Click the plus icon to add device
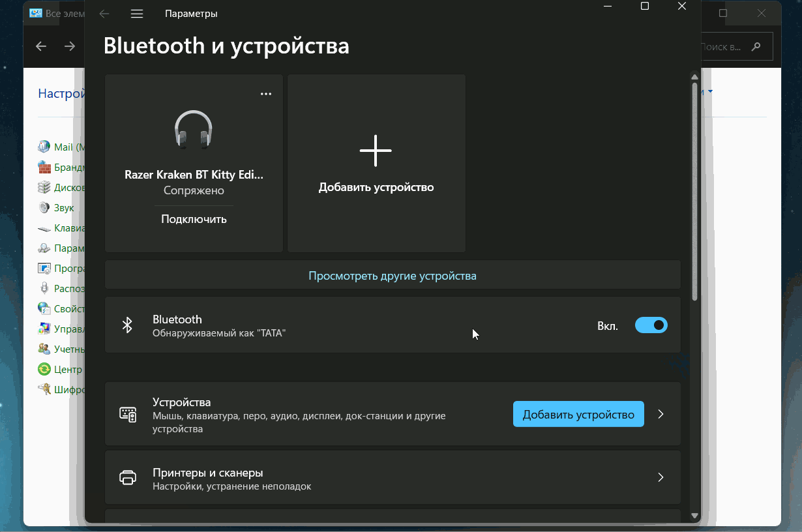Image resolution: width=802 pixels, height=532 pixels. click(376, 151)
